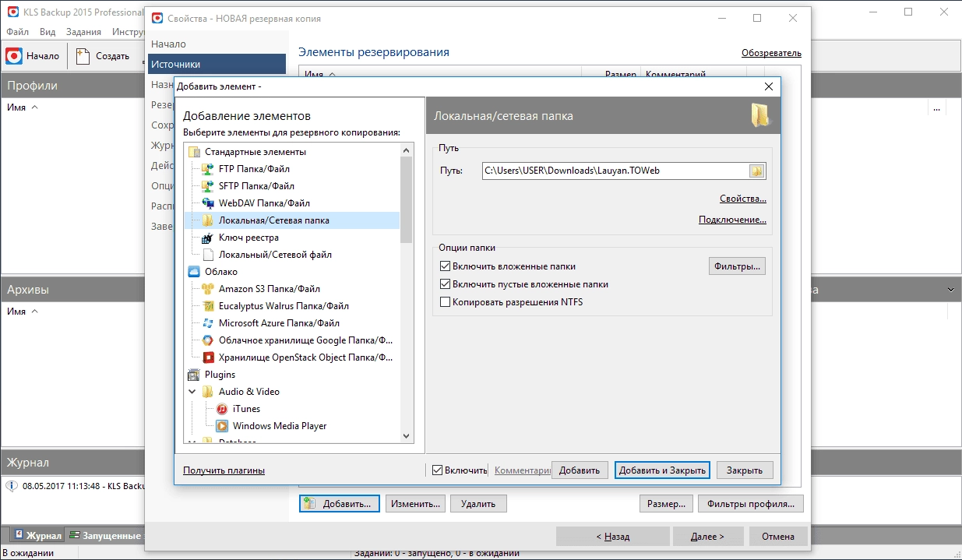Enable Копировать разрешения NTFS checkbox
Image resolution: width=962 pixels, height=560 pixels.
tap(446, 302)
